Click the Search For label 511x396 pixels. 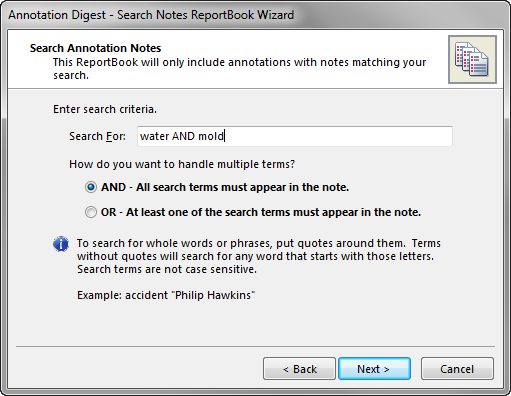[97, 136]
